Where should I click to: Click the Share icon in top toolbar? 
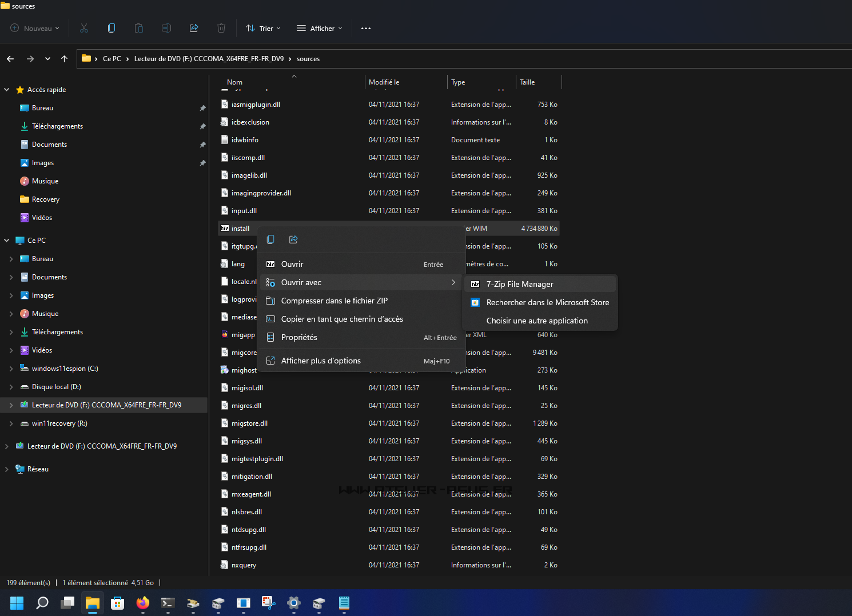pyautogui.click(x=194, y=28)
